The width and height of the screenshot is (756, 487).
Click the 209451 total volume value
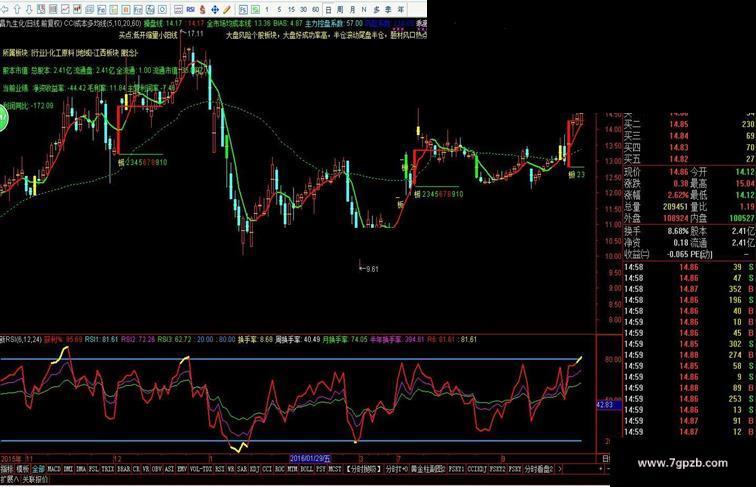[675, 206]
